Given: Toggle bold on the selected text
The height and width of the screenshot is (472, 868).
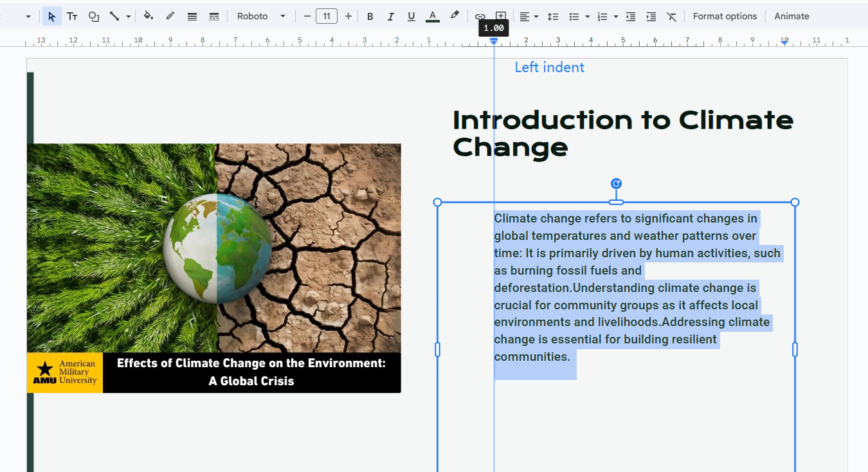Looking at the screenshot, I should coord(370,16).
